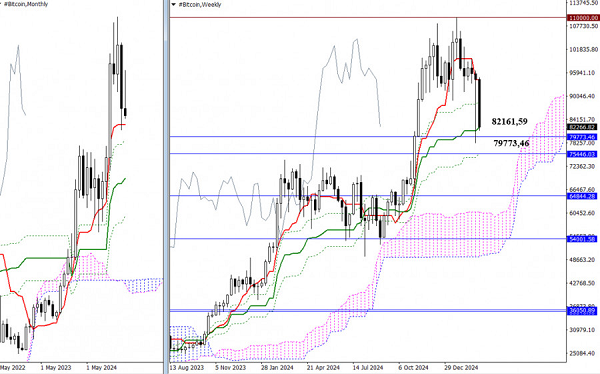600x374 pixels.
Task: Select the 82161,59 annotation text on chart
Action: click(510, 122)
